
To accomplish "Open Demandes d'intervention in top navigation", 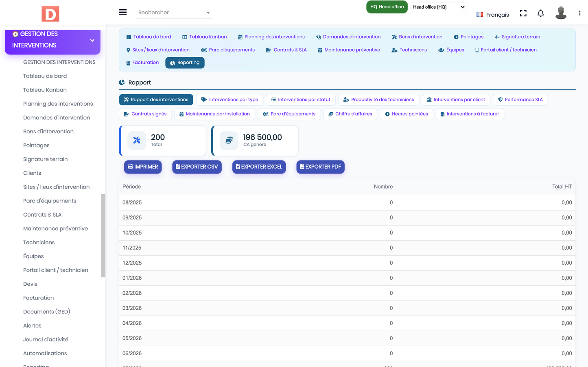I will click(x=348, y=37).
